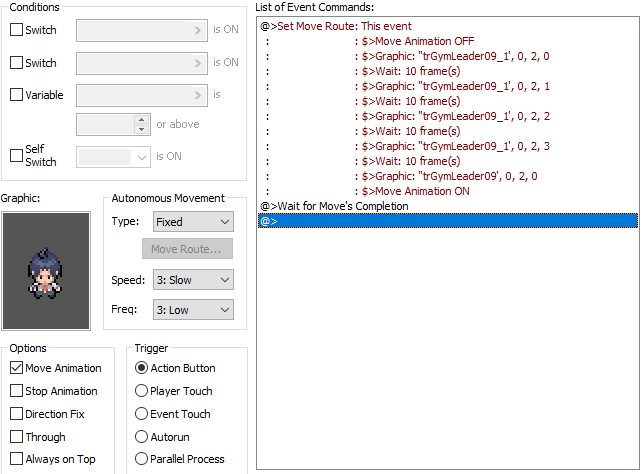Open the Self Switch letter dropdown
Viewport: 643px width, 474px height.
point(114,156)
